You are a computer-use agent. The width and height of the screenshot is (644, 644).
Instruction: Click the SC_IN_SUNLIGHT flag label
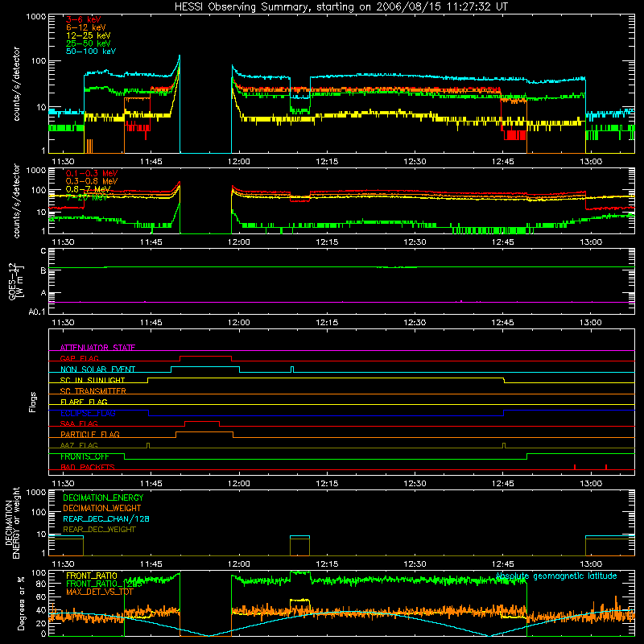(x=93, y=380)
